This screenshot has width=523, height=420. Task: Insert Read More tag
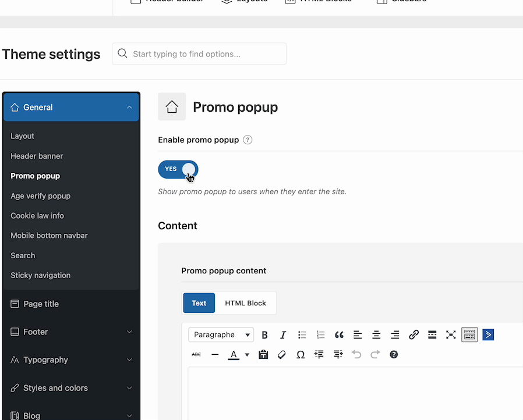coord(432,334)
